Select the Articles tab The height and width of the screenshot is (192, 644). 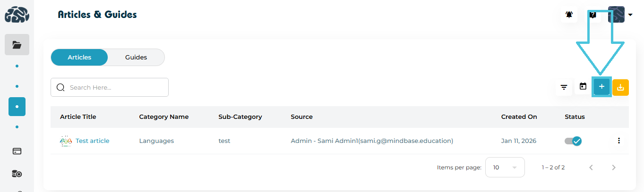click(x=79, y=58)
